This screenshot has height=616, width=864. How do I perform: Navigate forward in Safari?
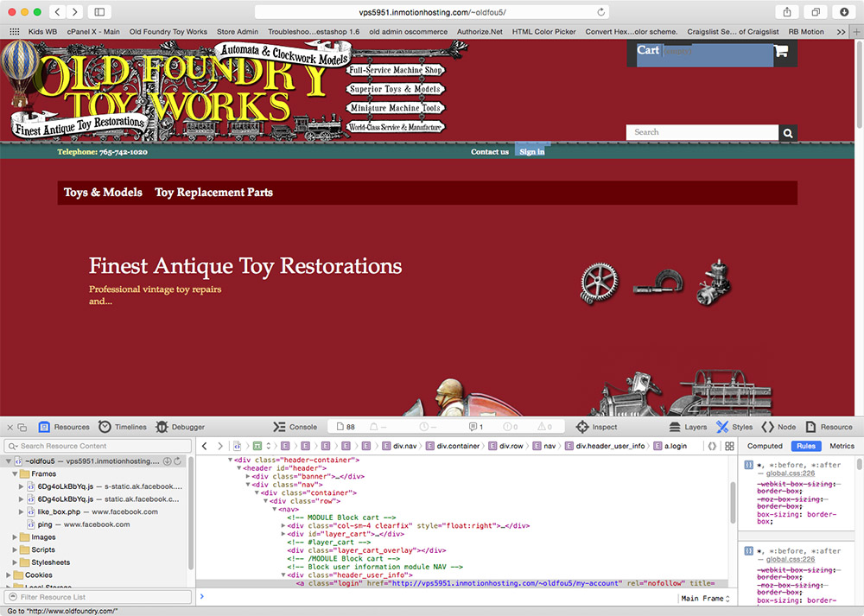pos(75,12)
